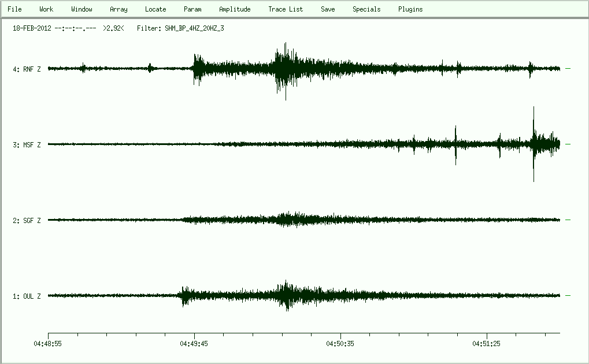Open the Plugins menu
589x364 pixels.
[410, 9]
